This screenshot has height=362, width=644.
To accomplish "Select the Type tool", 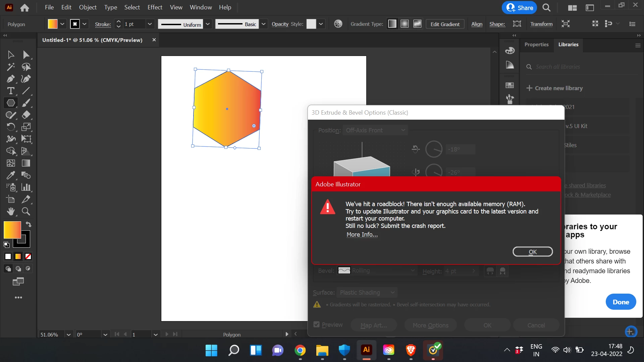I will [10, 91].
